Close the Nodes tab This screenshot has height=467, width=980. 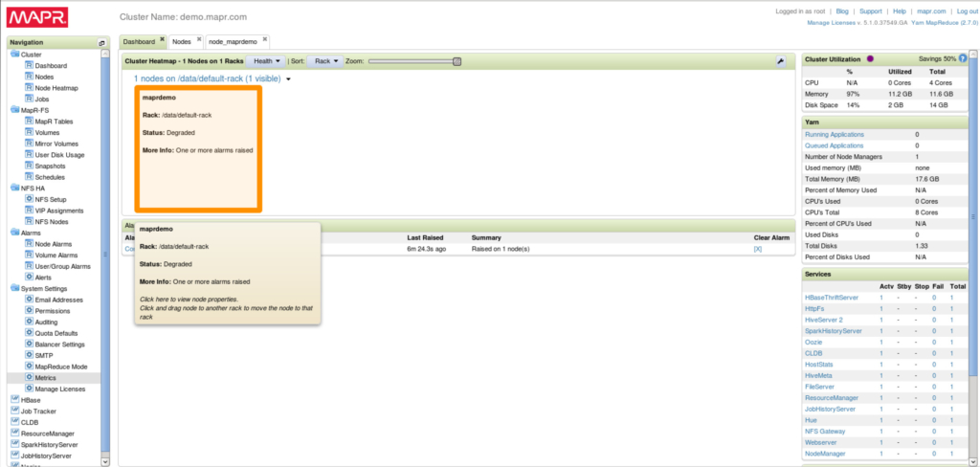199,39
